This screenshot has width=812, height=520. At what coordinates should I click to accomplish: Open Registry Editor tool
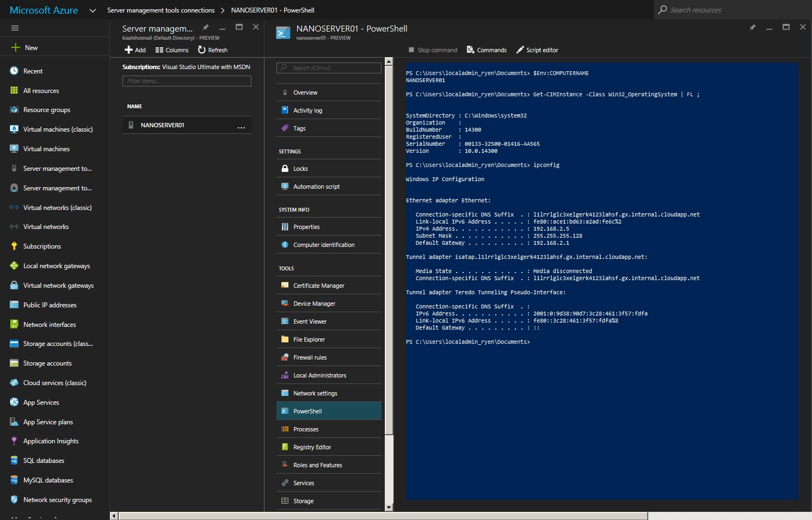[x=329, y=447]
